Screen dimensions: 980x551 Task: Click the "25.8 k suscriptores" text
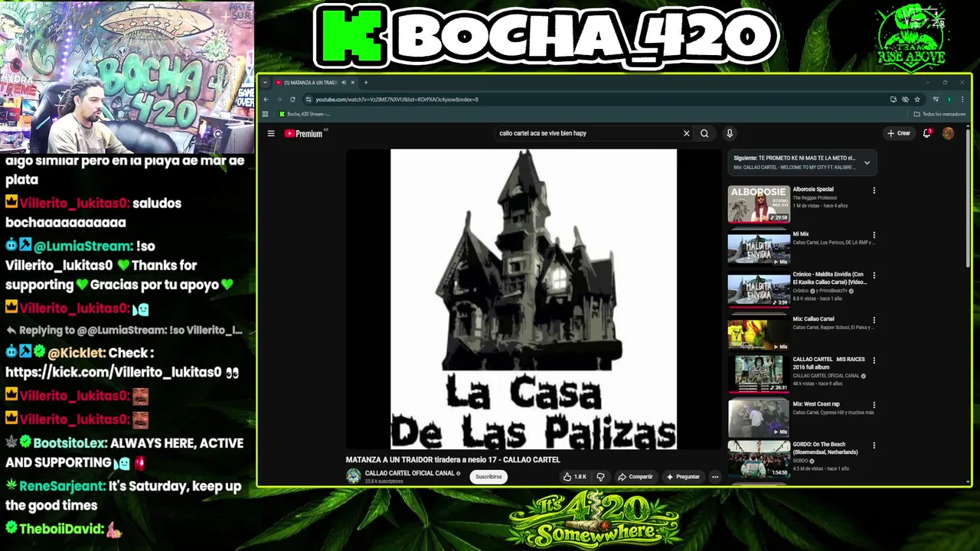384,481
